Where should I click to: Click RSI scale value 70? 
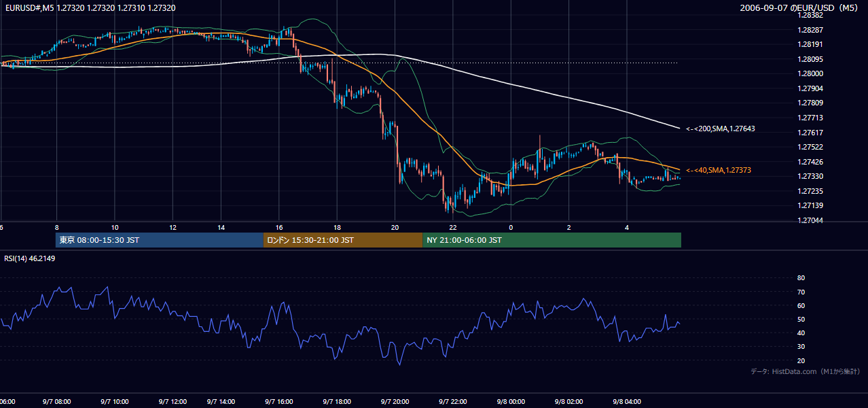pos(801,292)
